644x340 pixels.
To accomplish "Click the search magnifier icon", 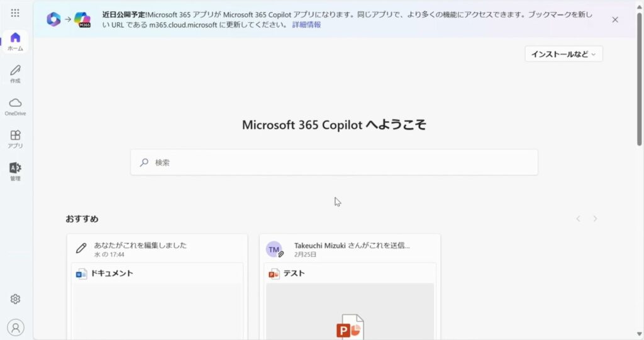I will click(144, 163).
